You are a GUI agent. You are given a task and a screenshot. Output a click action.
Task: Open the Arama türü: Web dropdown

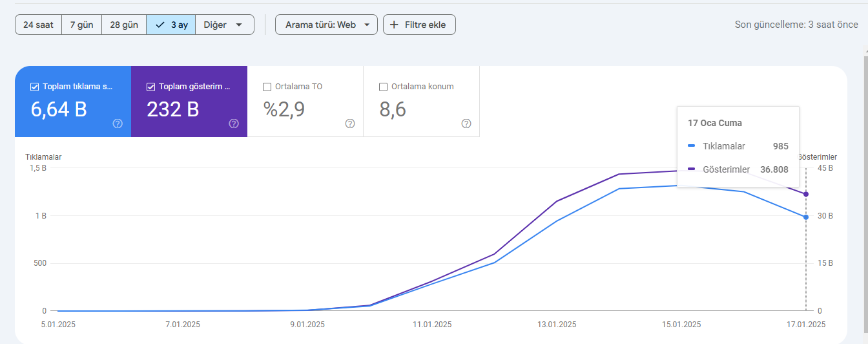[326, 25]
